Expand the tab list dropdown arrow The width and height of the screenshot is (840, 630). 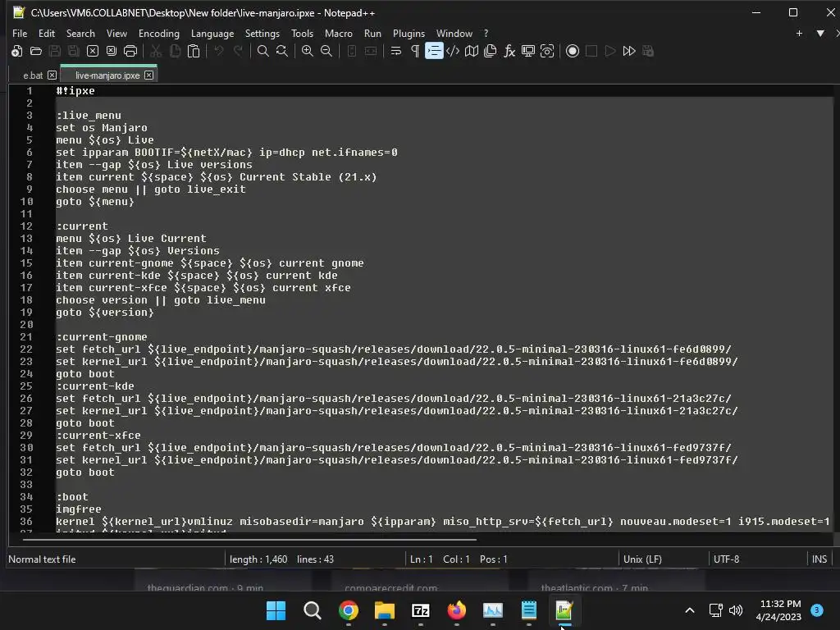(820, 33)
